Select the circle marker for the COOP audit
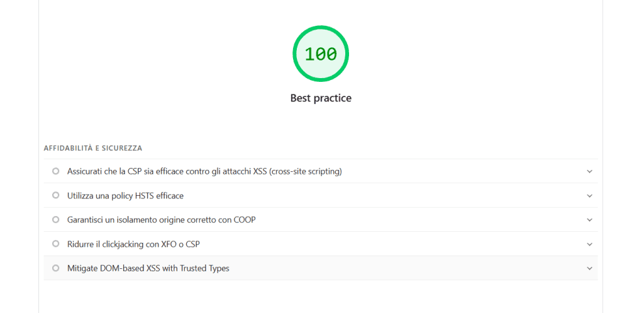The width and height of the screenshot is (644, 313). point(56,220)
